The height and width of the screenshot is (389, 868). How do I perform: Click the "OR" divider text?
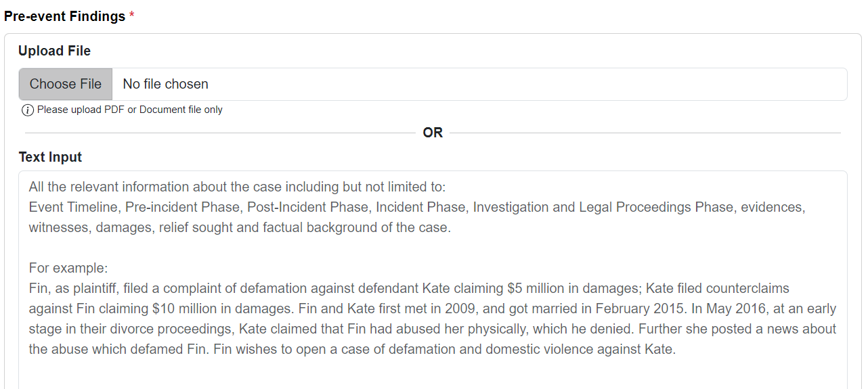coord(433,133)
